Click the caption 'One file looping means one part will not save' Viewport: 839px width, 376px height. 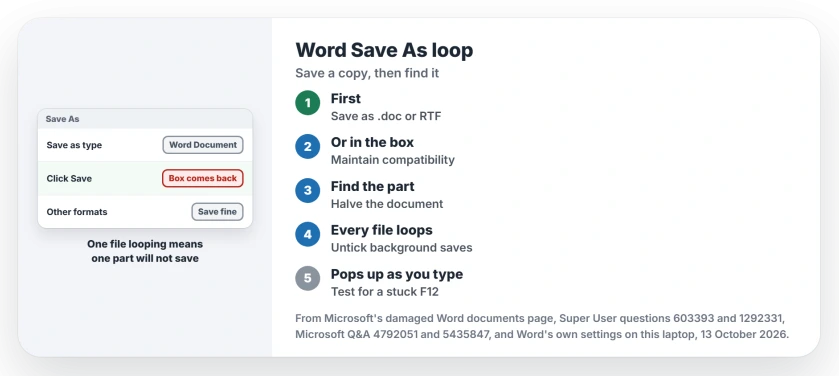click(145, 251)
